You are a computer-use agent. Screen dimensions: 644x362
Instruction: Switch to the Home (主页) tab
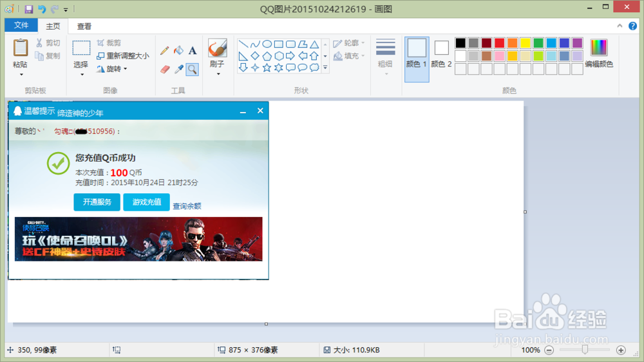point(53,26)
